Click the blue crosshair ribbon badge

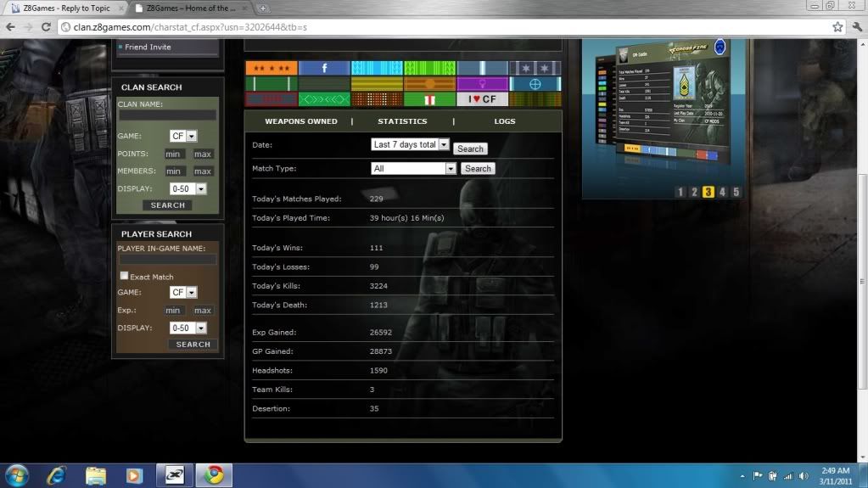(535, 84)
